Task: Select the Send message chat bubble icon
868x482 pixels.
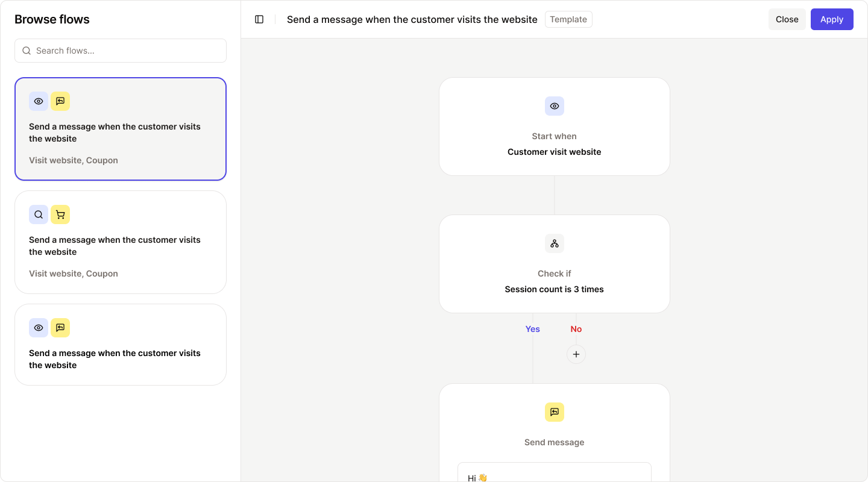Action: point(554,412)
